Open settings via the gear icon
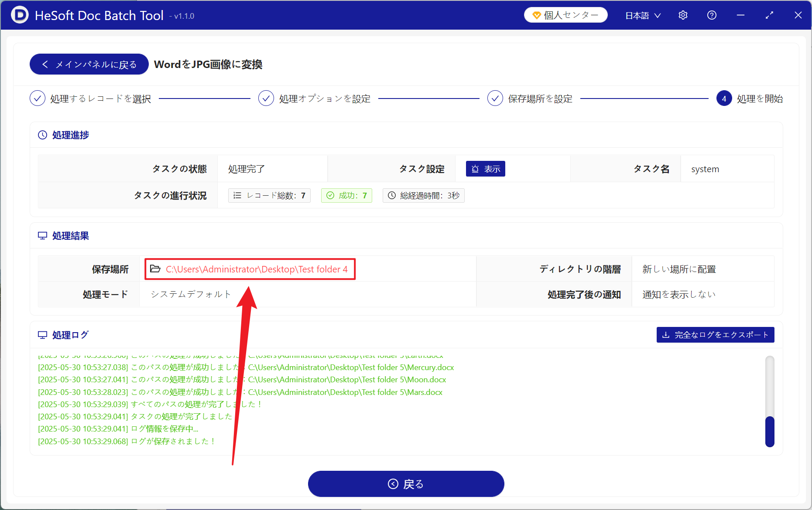This screenshot has width=812, height=510. pos(683,15)
